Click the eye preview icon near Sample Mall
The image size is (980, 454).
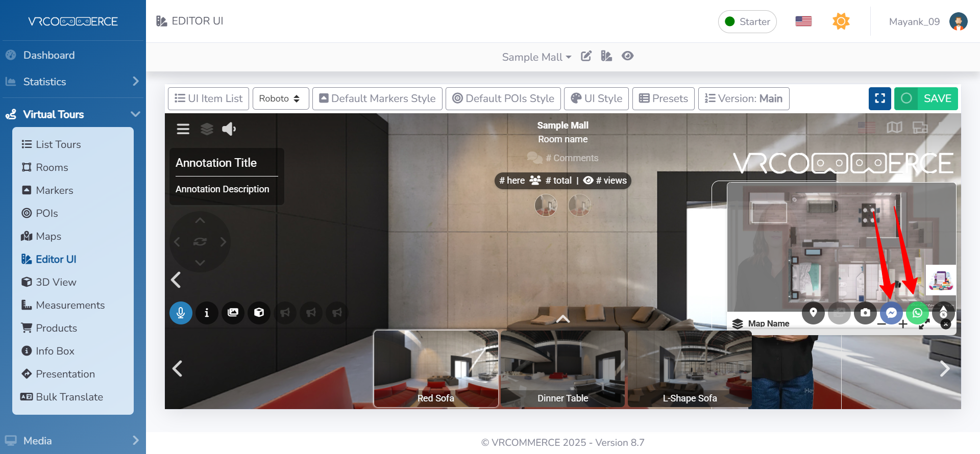[627, 56]
